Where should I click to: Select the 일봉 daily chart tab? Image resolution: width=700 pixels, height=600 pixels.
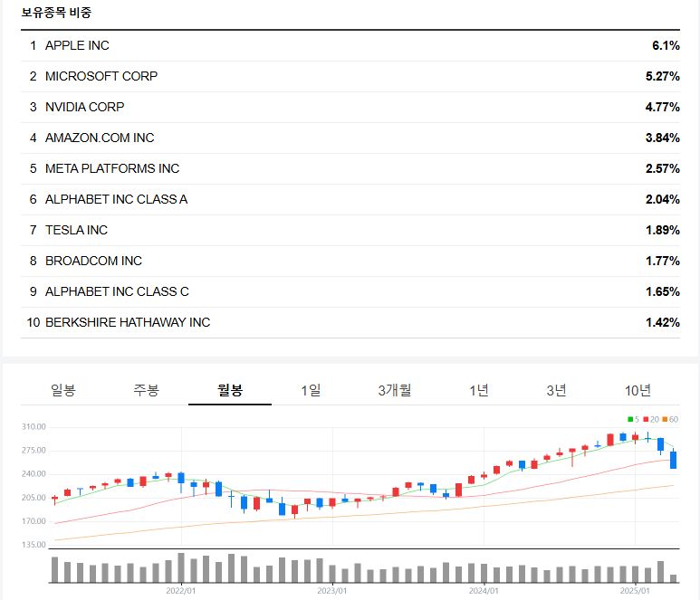click(x=63, y=390)
